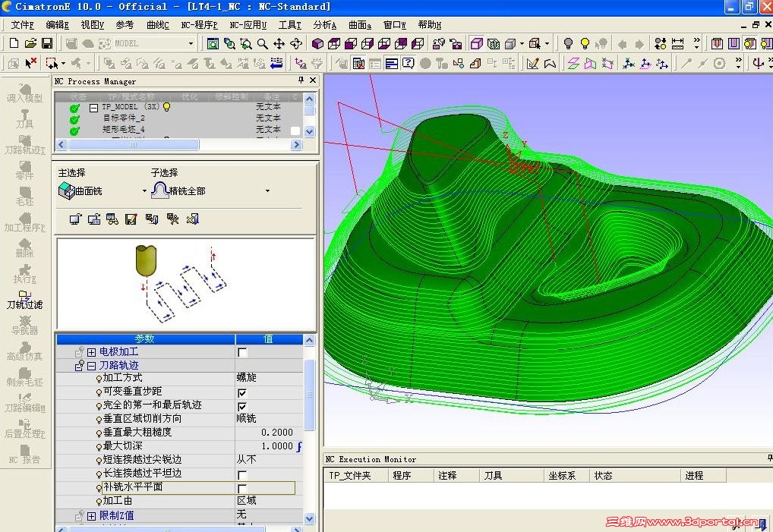773x532 pixels.
Task: Open the 主选择 曲面铣 dropdown
Action: coord(144,191)
